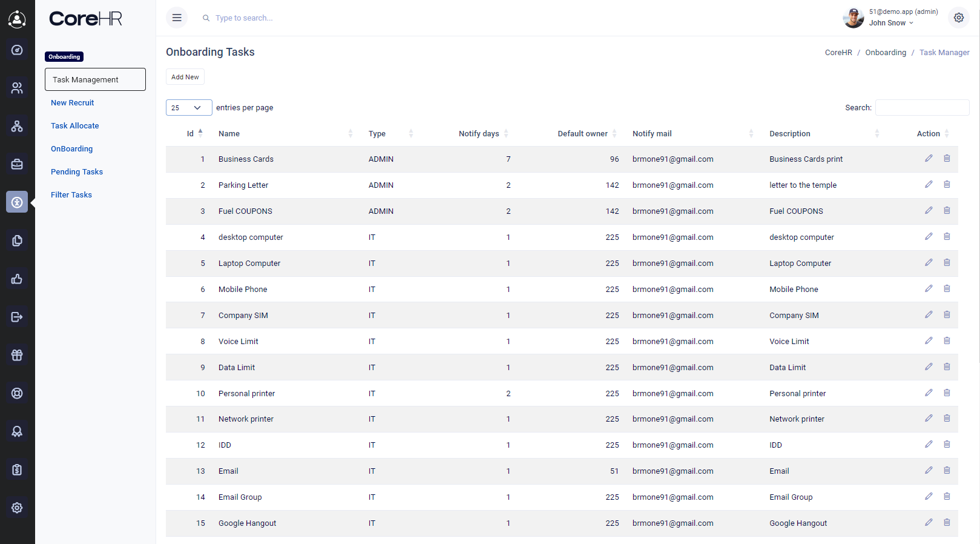This screenshot has width=980, height=544.
Task: Click the edit pencil for Business Cards
Action: (x=929, y=159)
